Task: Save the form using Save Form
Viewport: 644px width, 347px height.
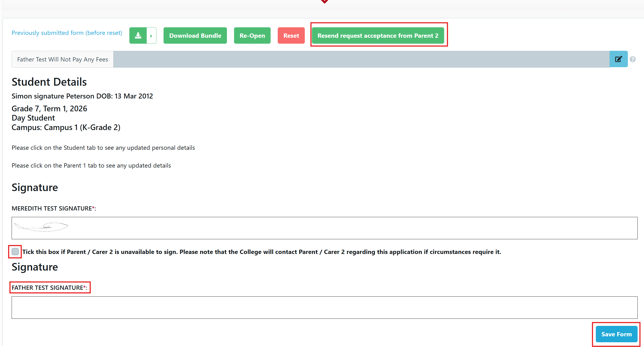Action: click(616, 334)
